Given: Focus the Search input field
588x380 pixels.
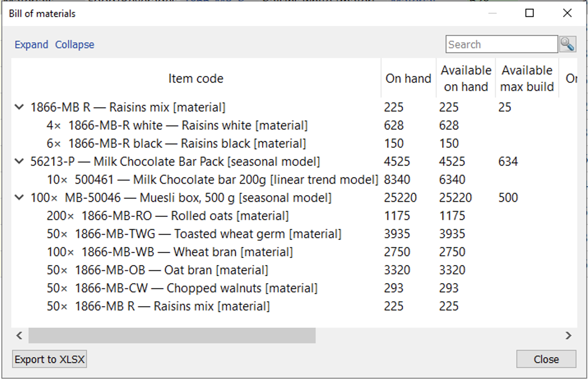Looking at the screenshot, I should coord(501,44).
